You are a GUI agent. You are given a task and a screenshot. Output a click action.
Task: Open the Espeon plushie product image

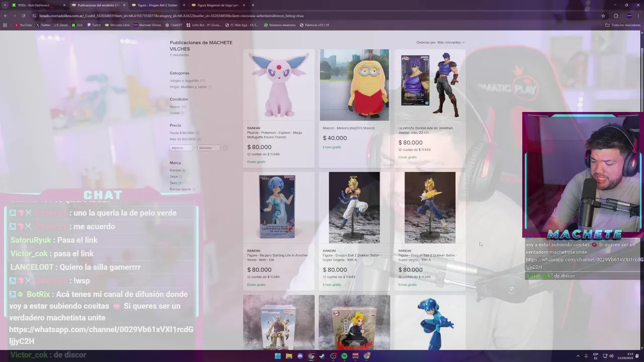point(279,85)
